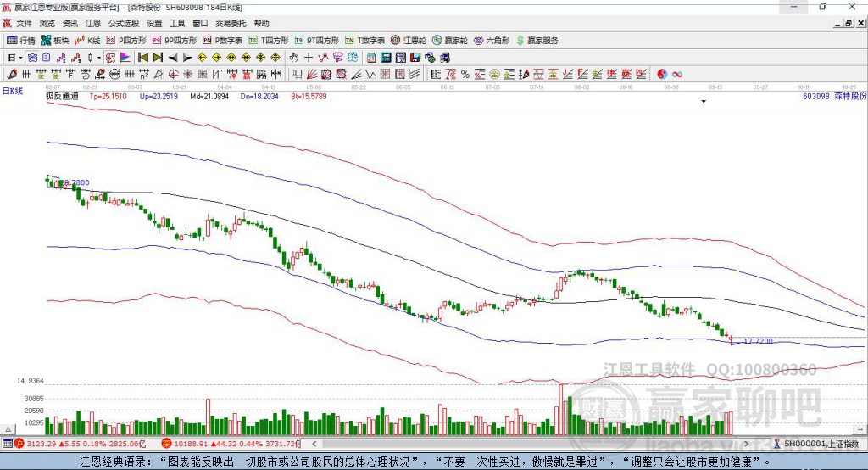Open the 六角形 hexagon tool

tap(492, 41)
